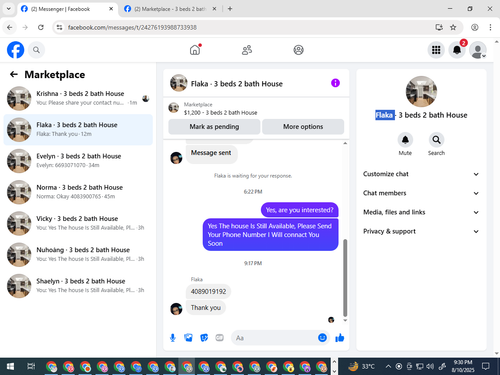Screen dimensions: 500x375
Task: Attach a file with the photo icon
Action: [x=188, y=338]
